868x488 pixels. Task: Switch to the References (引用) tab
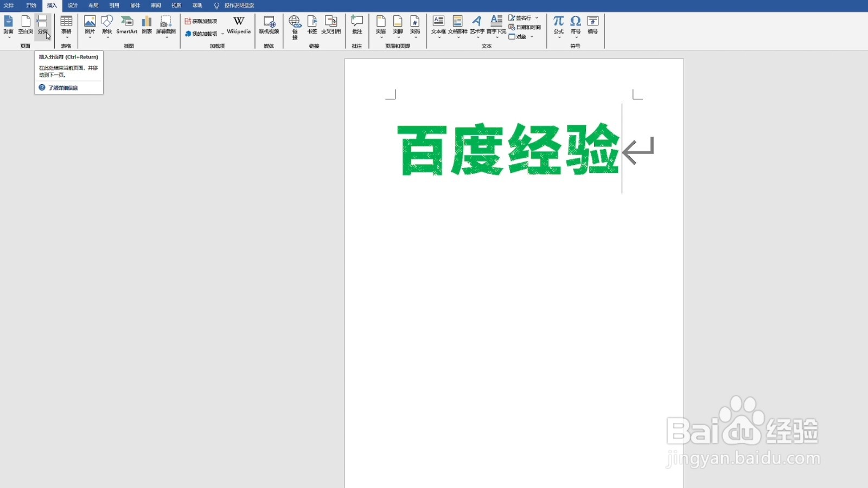114,5
